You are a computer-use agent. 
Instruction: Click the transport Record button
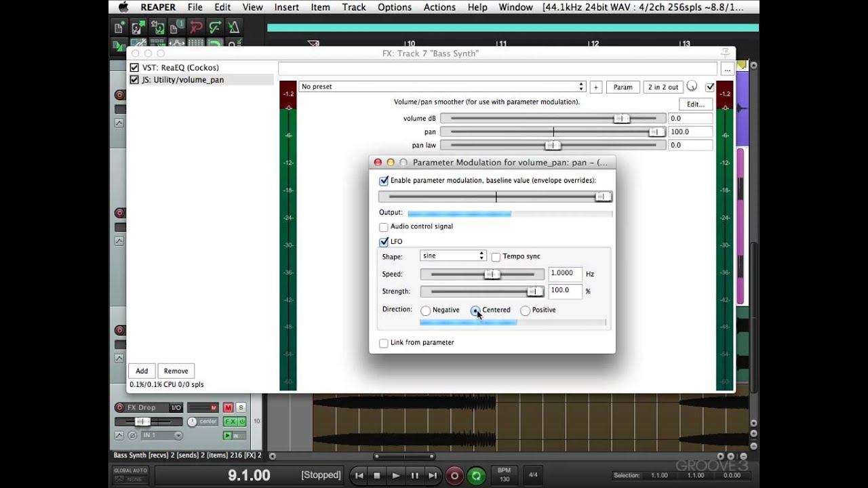coord(455,476)
